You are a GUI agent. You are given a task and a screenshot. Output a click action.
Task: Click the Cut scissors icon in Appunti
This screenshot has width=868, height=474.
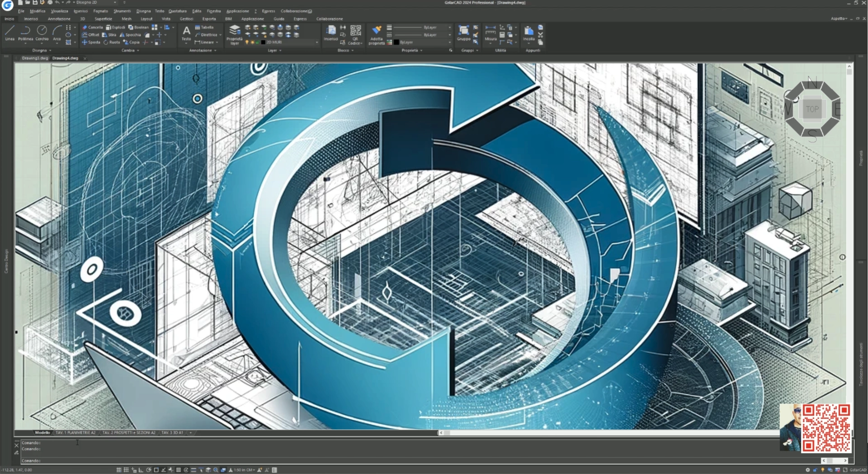point(540,35)
